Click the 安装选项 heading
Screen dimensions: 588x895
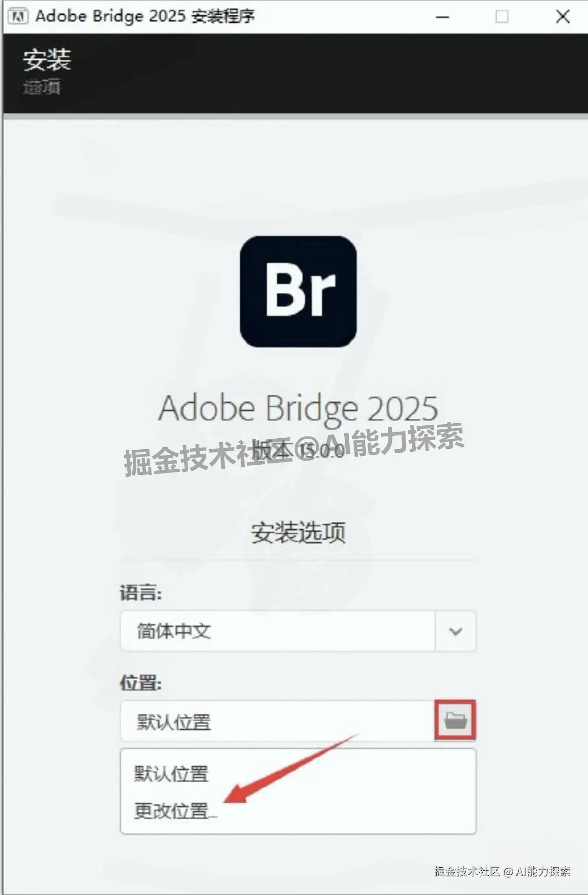[298, 532]
